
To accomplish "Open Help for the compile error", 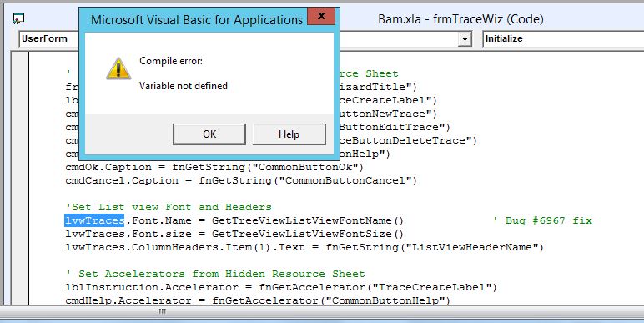I will click(x=289, y=134).
